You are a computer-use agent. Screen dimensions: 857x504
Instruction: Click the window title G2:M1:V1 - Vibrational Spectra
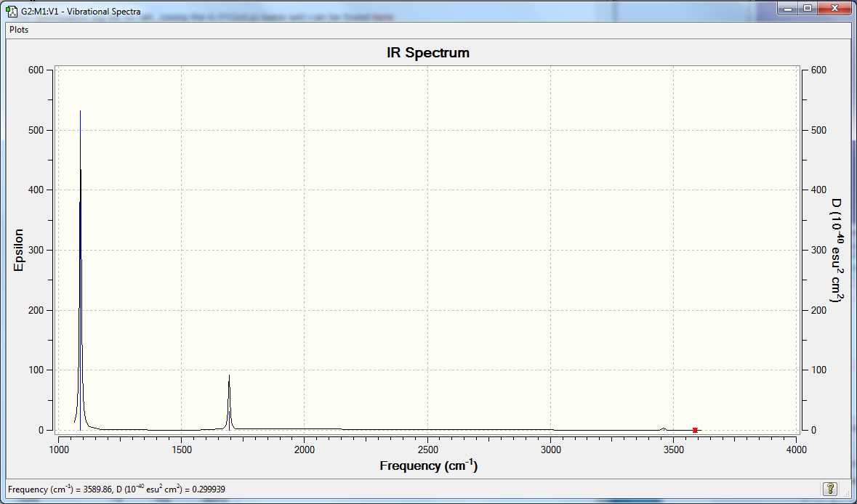[x=81, y=11]
